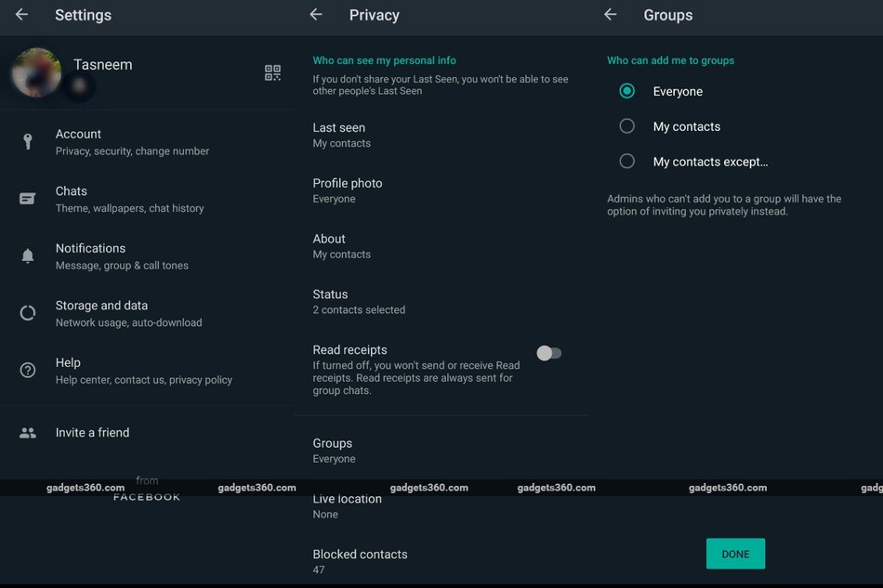This screenshot has height=588, width=883.
Task: Open Account via the key icon
Action: click(28, 141)
